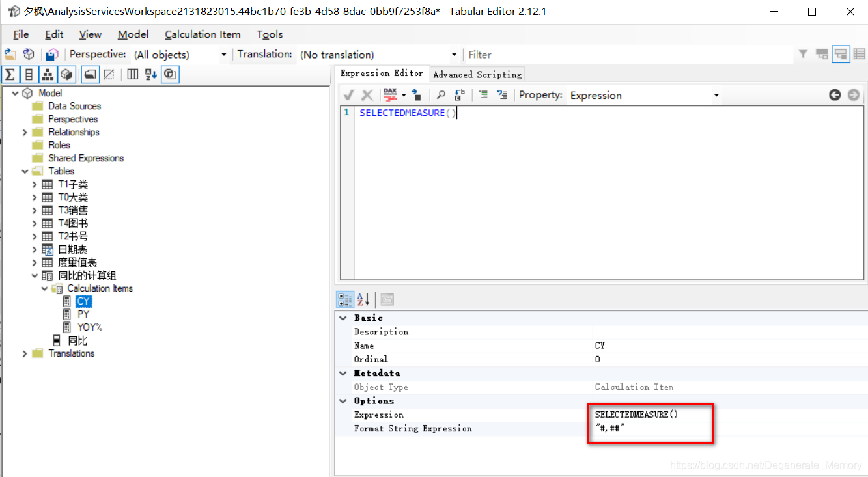Viewport: 868px width, 477px height.
Task: Select Data Sources folder
Action: [x=74, y=106]
